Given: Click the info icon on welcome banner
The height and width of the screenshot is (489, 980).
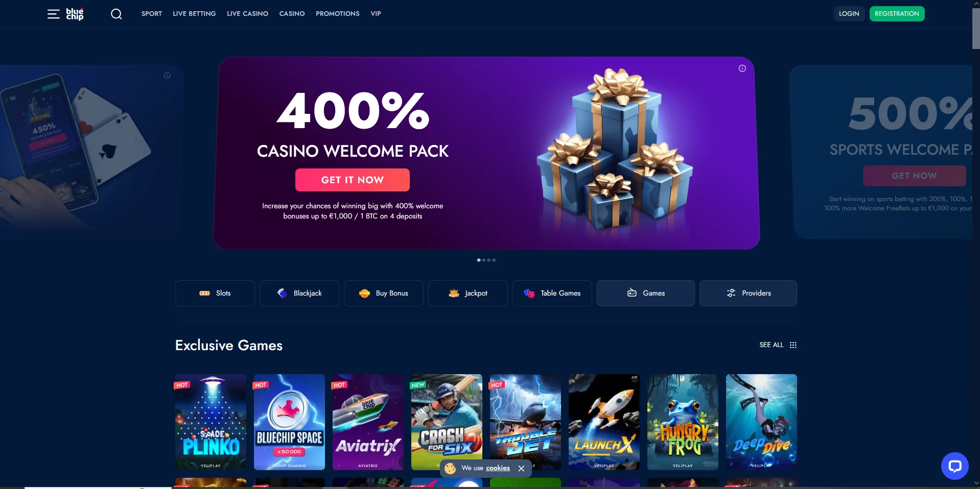Looking at the screenshot, I should tap(742, 68).
